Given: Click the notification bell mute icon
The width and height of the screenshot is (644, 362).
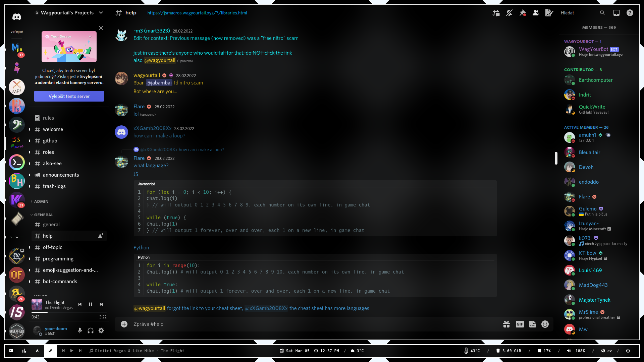Looking at the screenshot, I should [x=509, y=13].
